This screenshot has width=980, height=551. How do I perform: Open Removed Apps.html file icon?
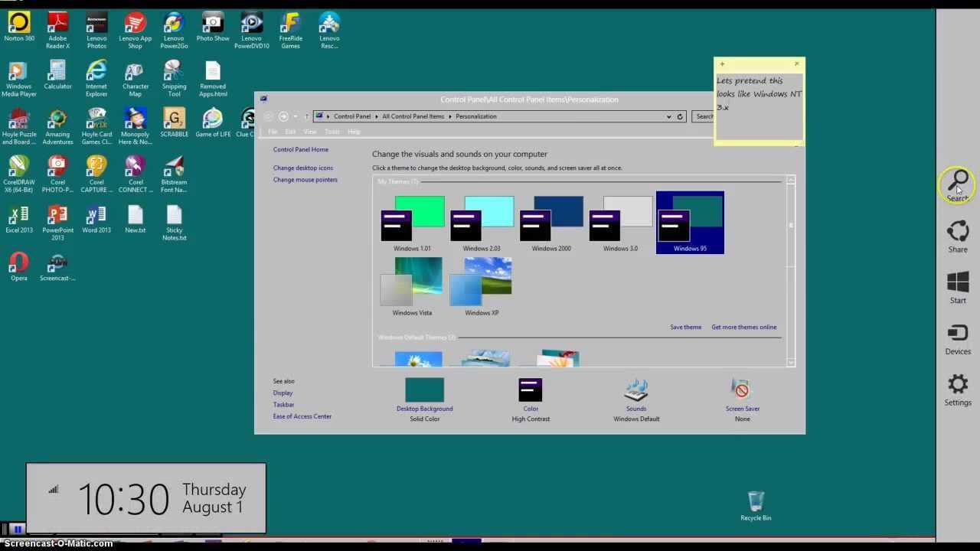click(213, 79)
